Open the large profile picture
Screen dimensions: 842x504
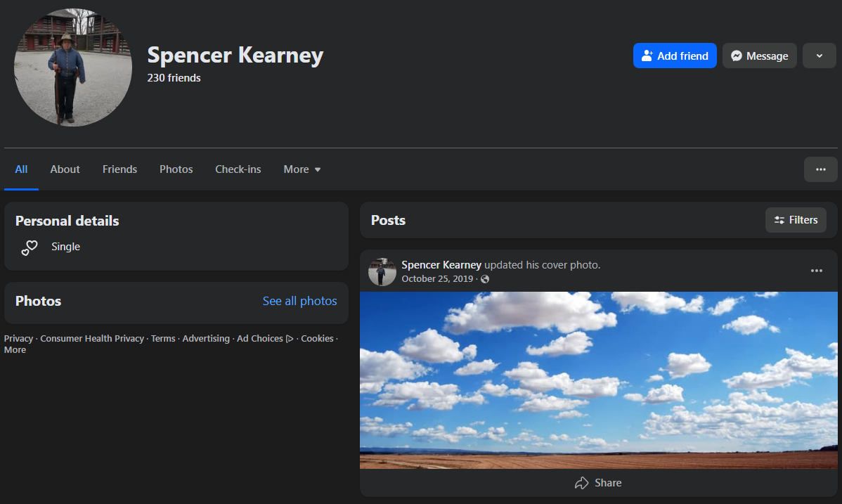point(72,67)
